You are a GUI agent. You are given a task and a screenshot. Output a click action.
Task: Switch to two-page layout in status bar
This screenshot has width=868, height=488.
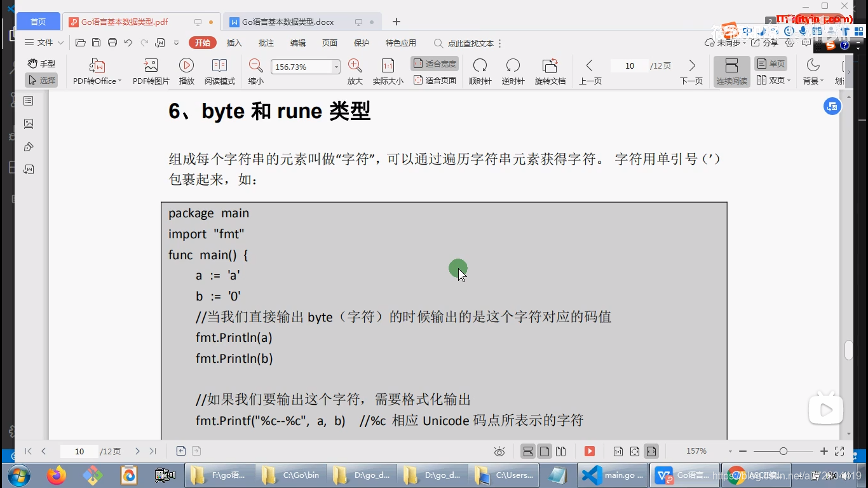pyautogui.click(x=560, y=451)
